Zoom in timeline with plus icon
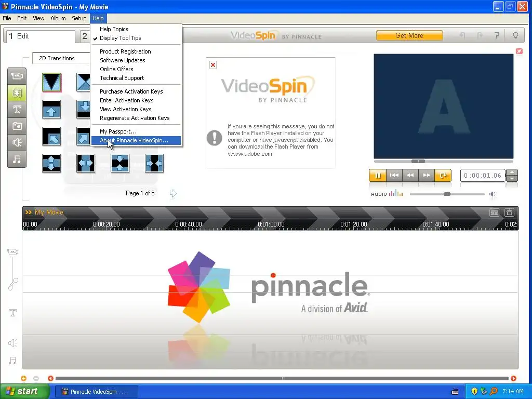The width and height of the screenshot is (532, 399). 23,378
